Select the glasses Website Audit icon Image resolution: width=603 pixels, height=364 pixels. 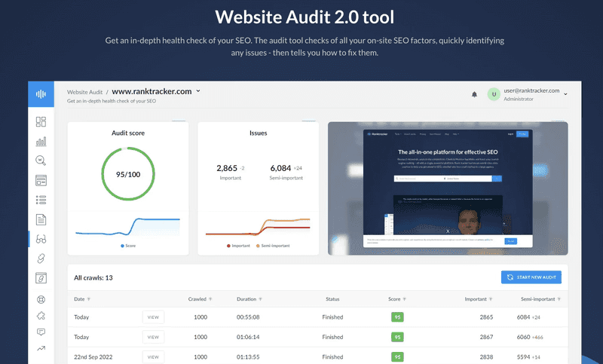pyautogui.click(x=41, y=239)
